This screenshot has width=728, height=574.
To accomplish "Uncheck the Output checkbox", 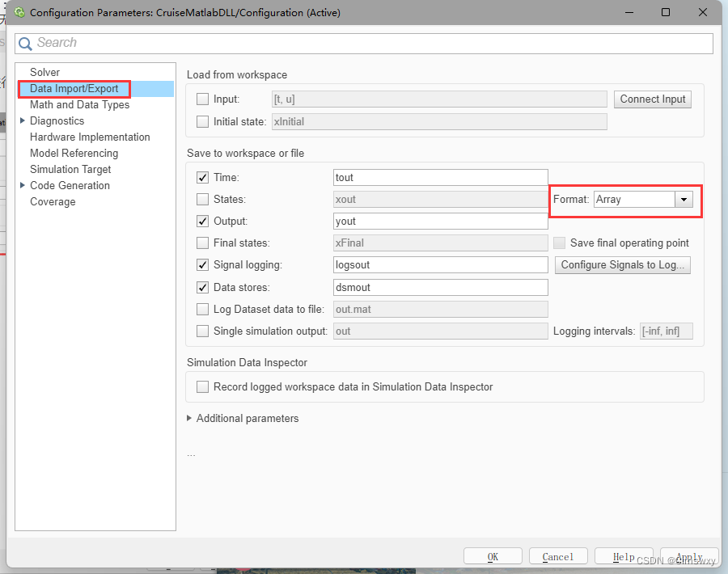I will (202, 221).
